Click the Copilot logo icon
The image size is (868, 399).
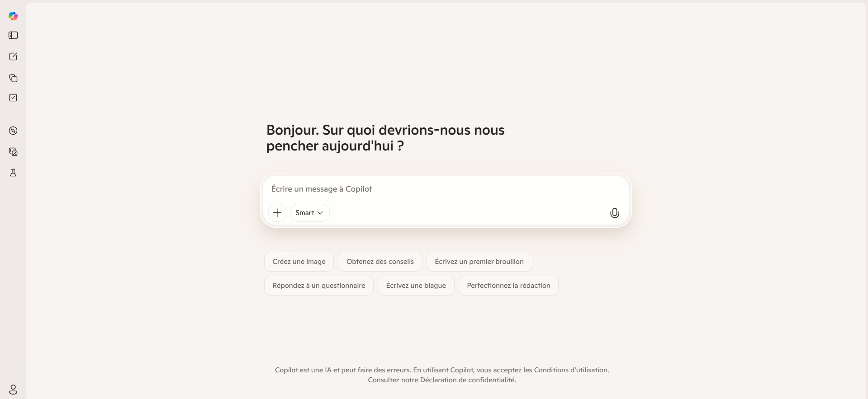(x=12, y=16)
